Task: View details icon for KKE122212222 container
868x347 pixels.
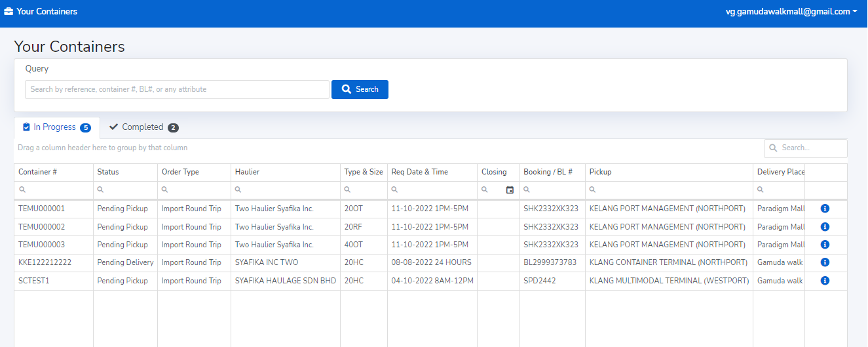Action: (825, 262)
